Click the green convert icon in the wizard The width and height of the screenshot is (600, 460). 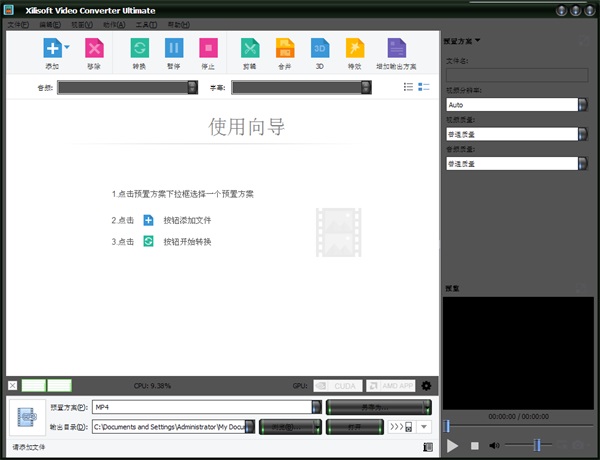click(148, 241)
